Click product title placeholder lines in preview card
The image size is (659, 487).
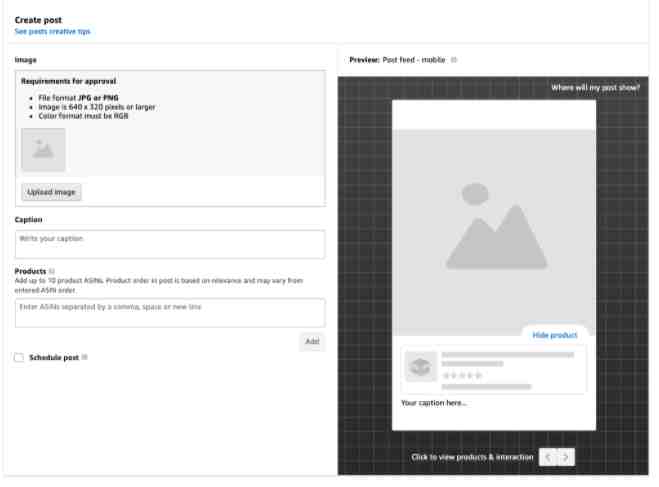click(x=507, y=355)
